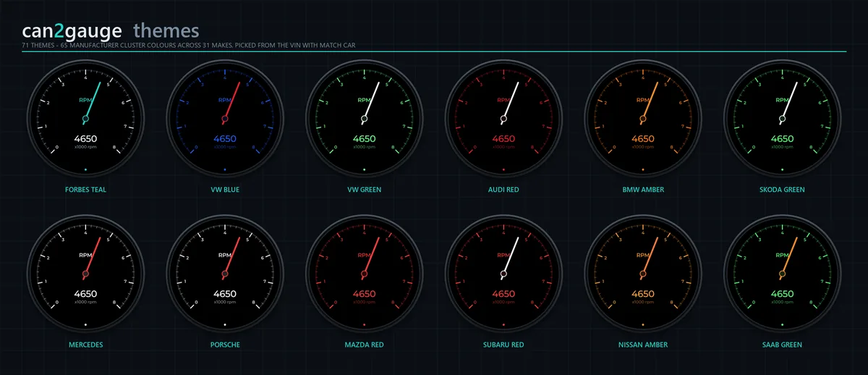868x375 pixels.
Task: Click the SKODA GREEN label
Action: point(782,190)
